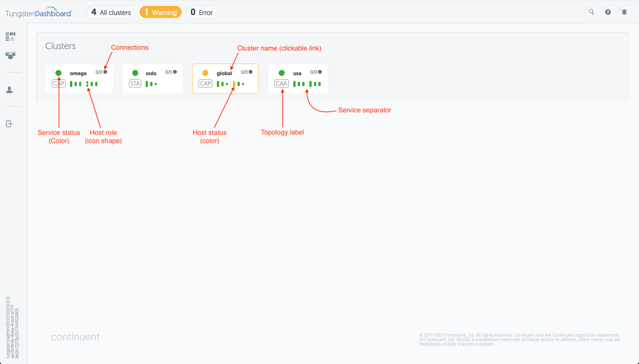
Task: Click omega's green service status dot
Action: [x=58, y=73]
